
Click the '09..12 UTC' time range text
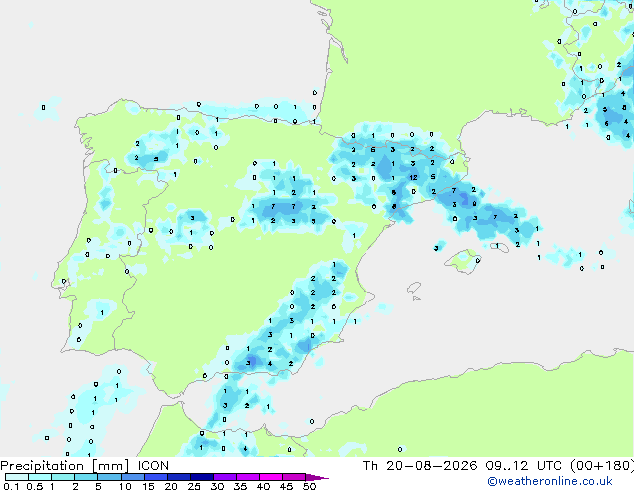pyautogui.click(x=524, y=466)
